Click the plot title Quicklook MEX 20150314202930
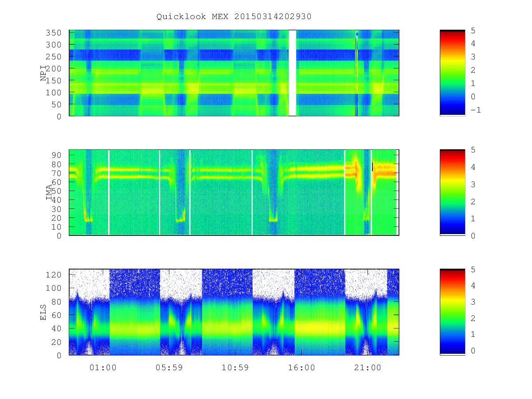This screenshot has height=399, width=532. click(234, 16)
